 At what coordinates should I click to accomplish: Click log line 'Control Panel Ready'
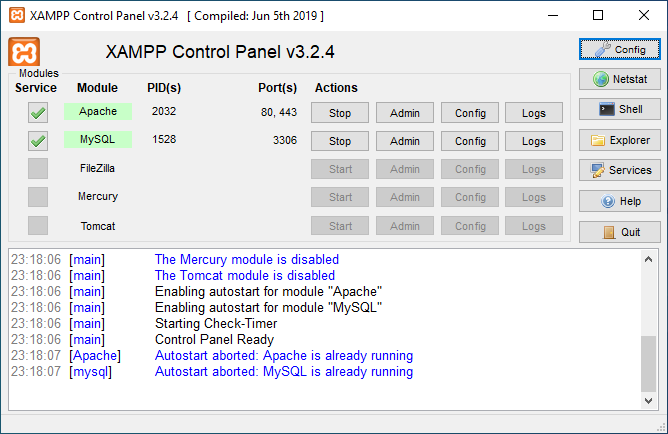pos(214,339)
